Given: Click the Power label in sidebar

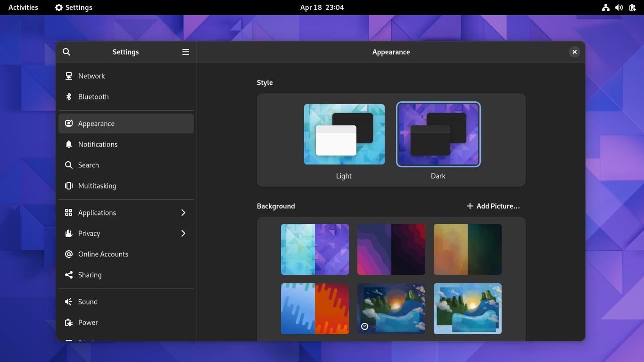Looking at the screenshot, I should [x=88, y=322].
